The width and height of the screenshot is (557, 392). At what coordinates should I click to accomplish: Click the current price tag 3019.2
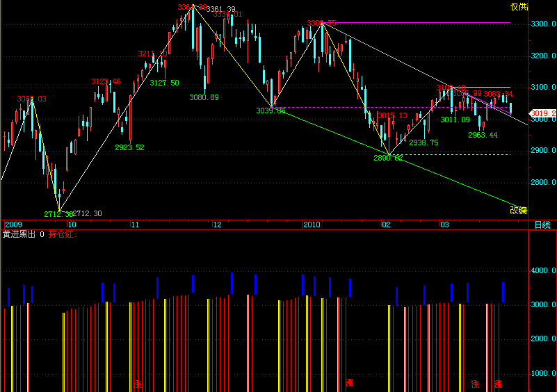coord(543,113)
